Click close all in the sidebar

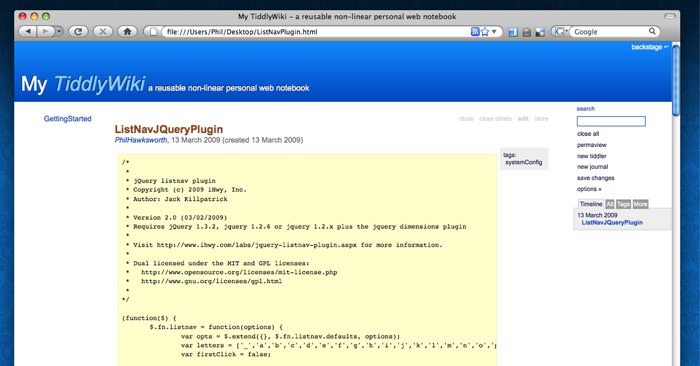point(588,134)
